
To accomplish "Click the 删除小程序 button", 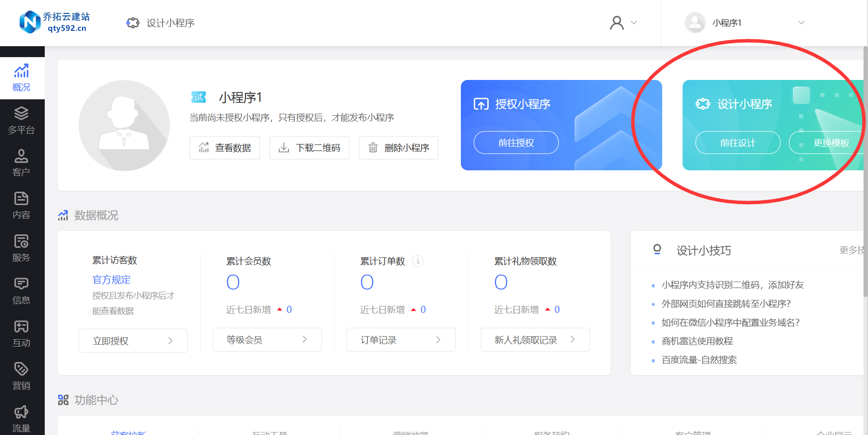I will click(x=399, y=147).
